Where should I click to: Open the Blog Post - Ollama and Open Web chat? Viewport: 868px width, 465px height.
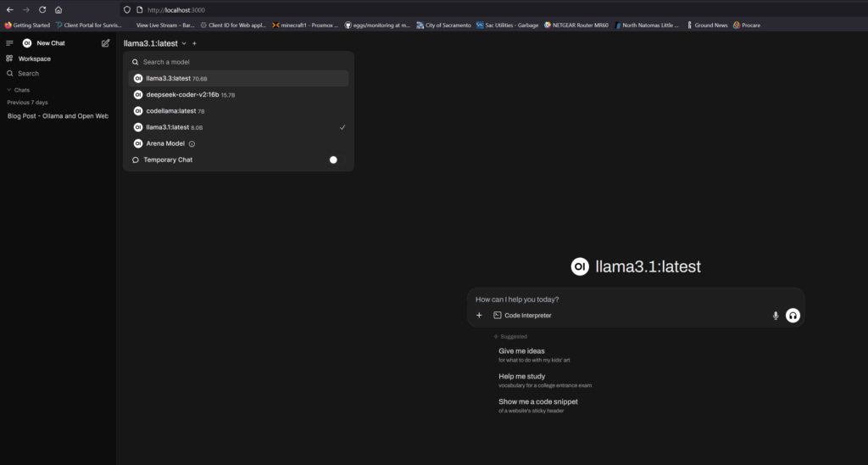click(x=58, y=116)
